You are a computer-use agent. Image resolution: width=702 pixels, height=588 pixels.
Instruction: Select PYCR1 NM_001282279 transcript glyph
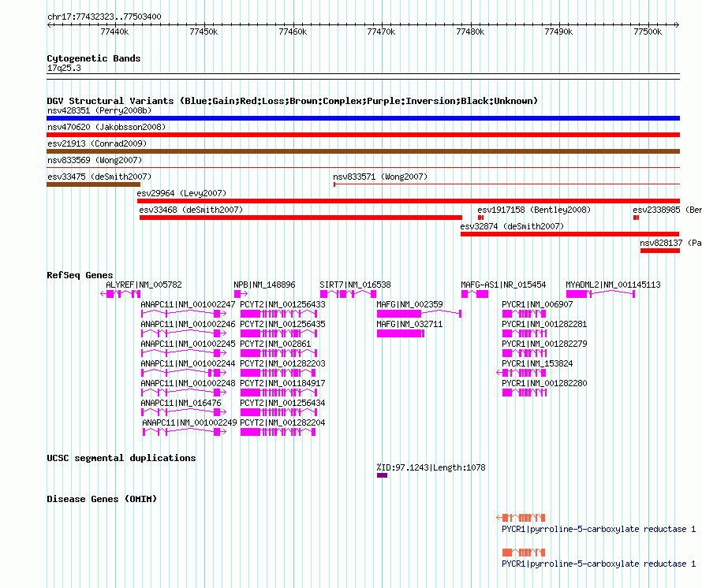pos(525,352)
